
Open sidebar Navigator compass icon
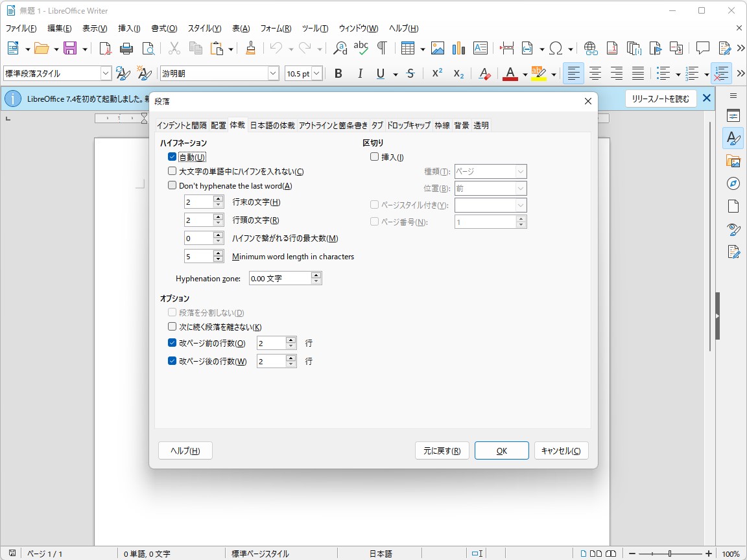click(733, 183)
